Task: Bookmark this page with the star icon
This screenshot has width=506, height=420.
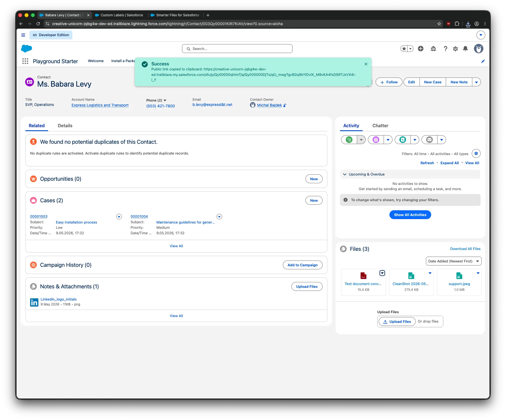Action: [x=439, y=24]
